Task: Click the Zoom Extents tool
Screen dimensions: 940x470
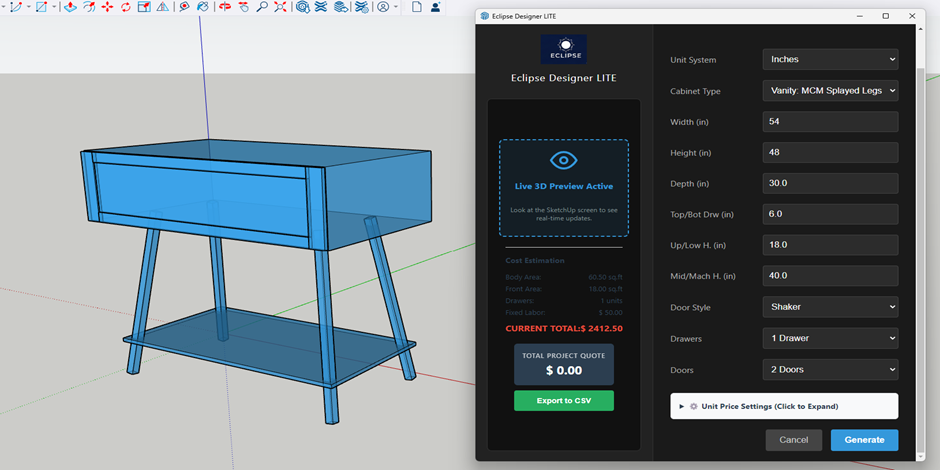Action: tap(280, 7)
